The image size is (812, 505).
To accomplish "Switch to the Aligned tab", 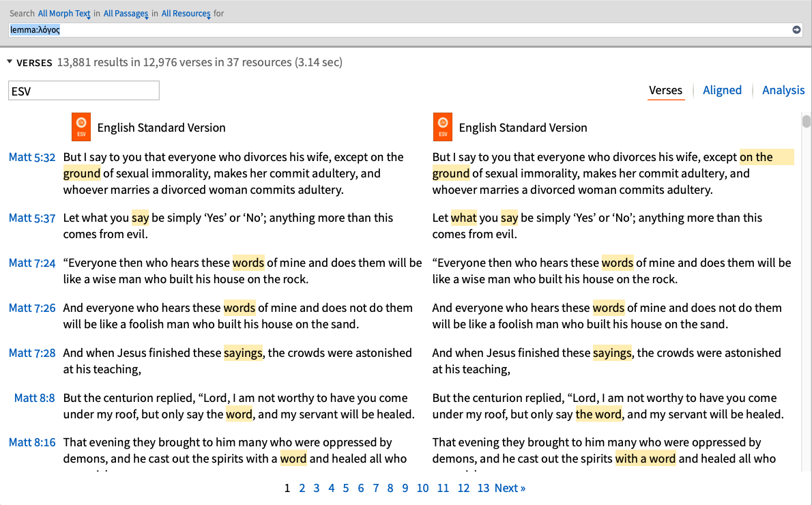I will point(722,89).
